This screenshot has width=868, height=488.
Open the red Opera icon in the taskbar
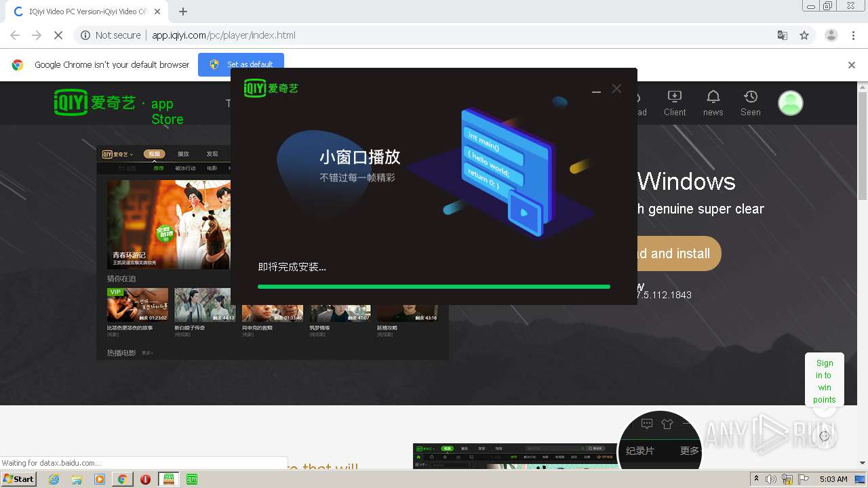[145, 479]
